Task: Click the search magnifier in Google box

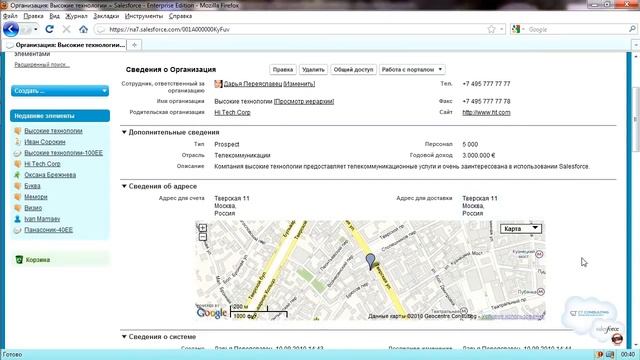Action: (632, 29)
